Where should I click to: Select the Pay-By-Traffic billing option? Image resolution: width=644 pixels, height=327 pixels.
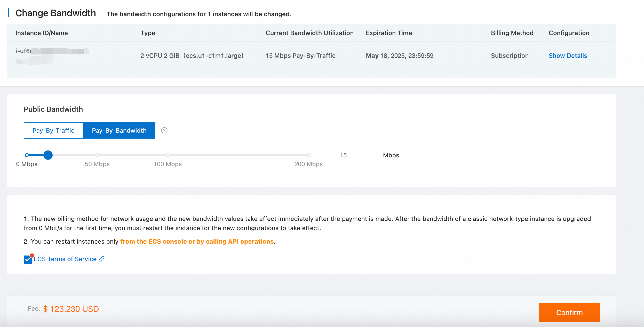pyautogui.click(x=53, y=130)
